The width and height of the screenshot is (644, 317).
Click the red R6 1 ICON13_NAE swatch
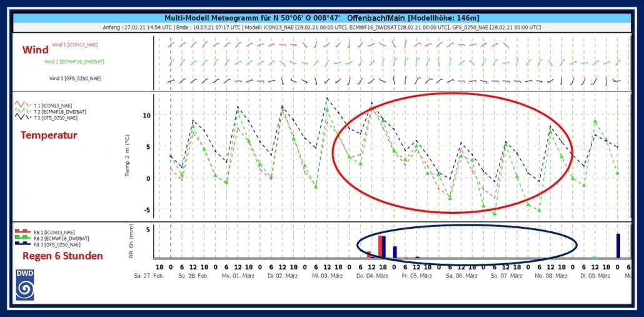pyautogui.click(x=23, y=232)
